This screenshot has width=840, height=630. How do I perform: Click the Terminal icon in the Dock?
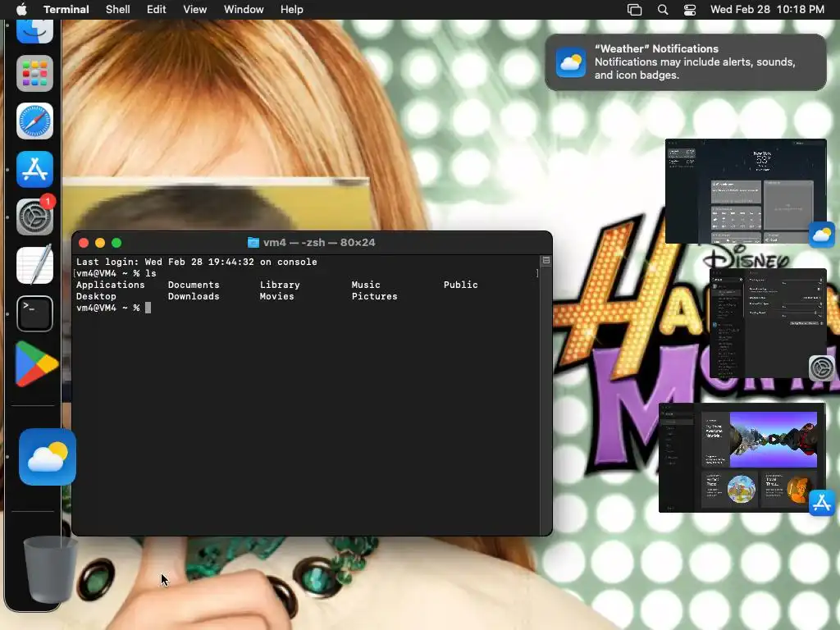[34, 313]
